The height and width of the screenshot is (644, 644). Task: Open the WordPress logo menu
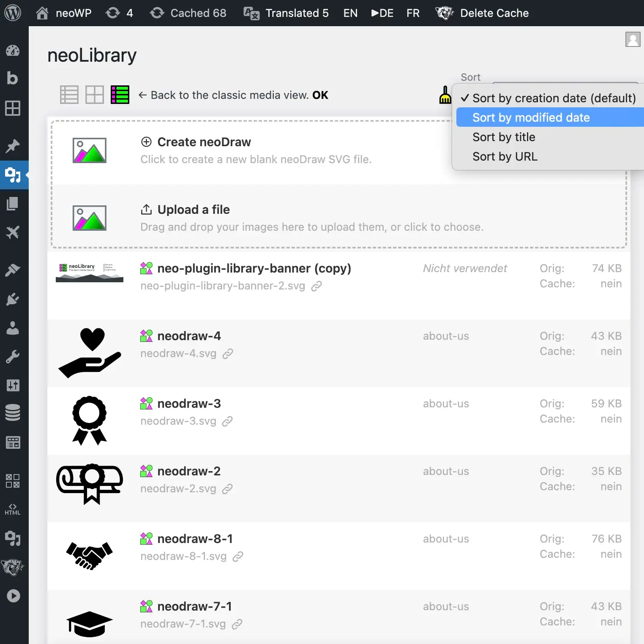[13, 13]
